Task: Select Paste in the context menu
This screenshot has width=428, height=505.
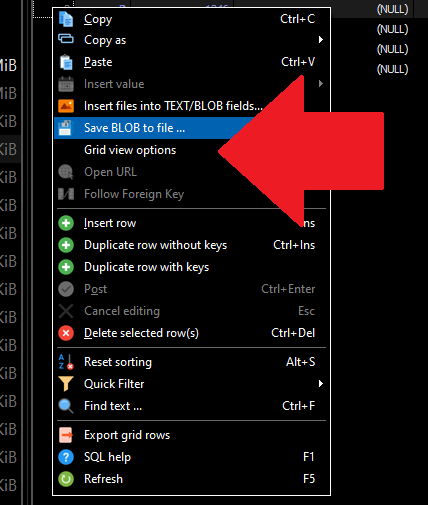Action: 192,62
